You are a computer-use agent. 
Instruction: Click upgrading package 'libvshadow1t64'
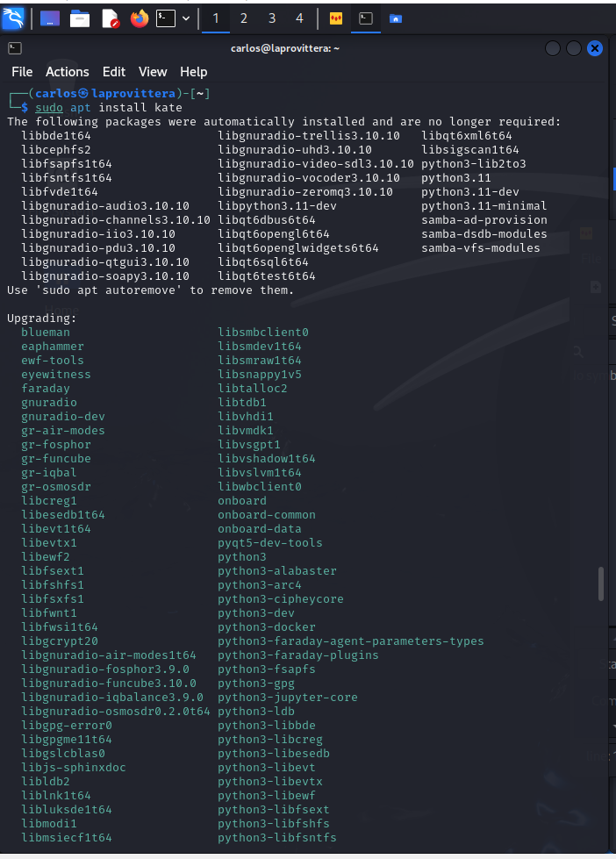coord(267,459)
